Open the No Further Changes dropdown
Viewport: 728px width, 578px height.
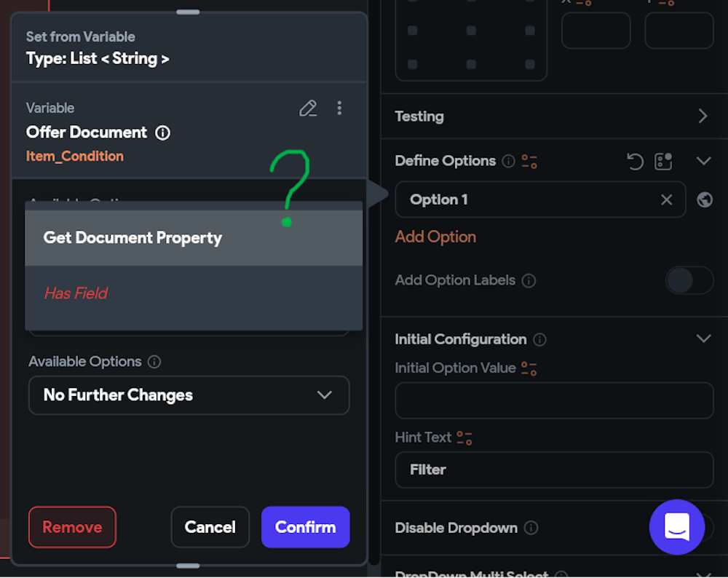tap(189, 395)
